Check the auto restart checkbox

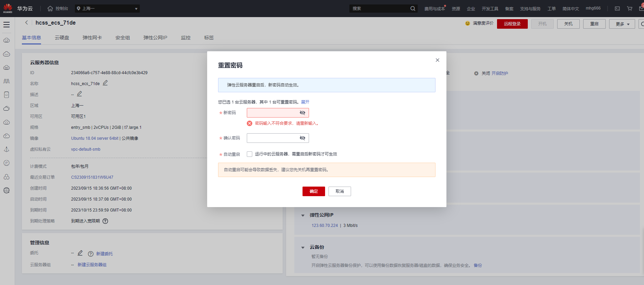250,154
